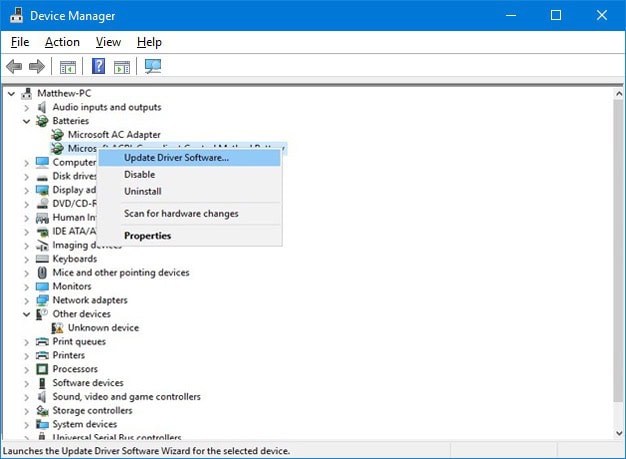Click the Unknown device warning icon
This screenshot has width=626, height=459.
57,328
